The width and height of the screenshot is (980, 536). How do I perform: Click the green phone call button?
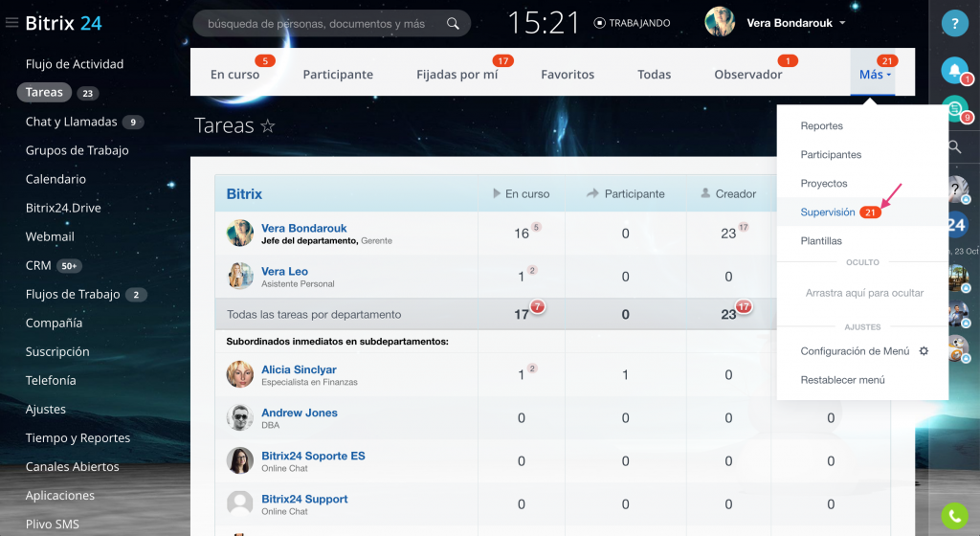coord(954,516)
